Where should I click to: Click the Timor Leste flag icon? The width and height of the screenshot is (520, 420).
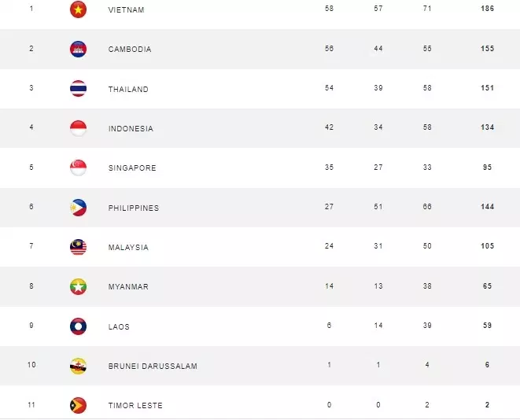click(x=78, y=405)
